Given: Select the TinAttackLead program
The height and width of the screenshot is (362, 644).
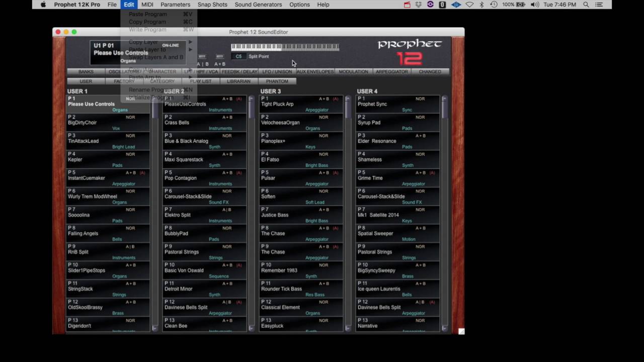Looking at the screenshot, I should (108, 141).
